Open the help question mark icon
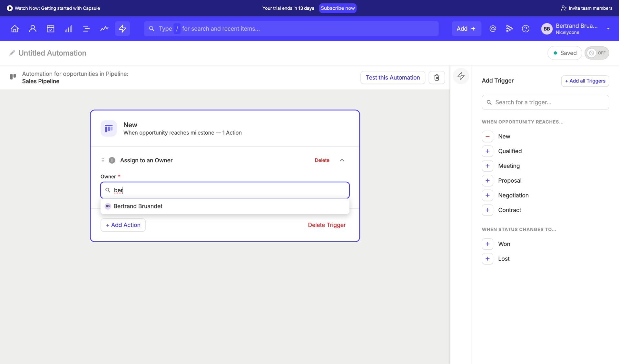Viewport: 619px width, 364px height. pyautogui.click(x=526, y=29)
